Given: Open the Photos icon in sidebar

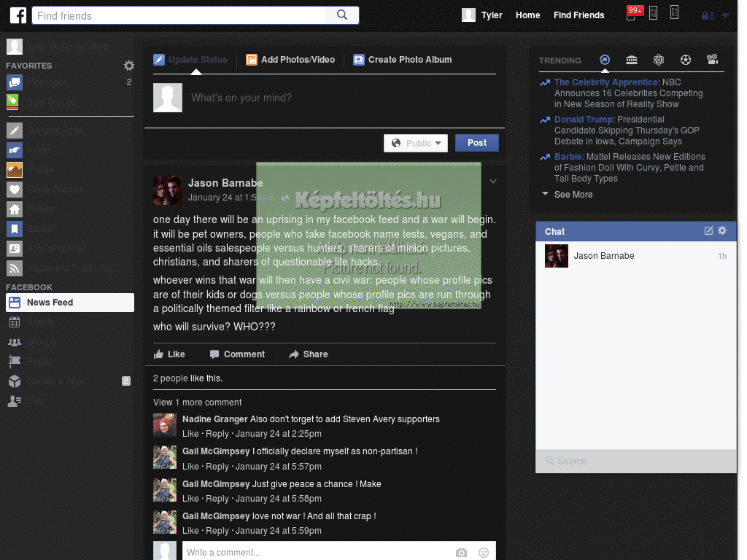Looking at the screenshot, I should pyautogui.click(x=15, y=169).
